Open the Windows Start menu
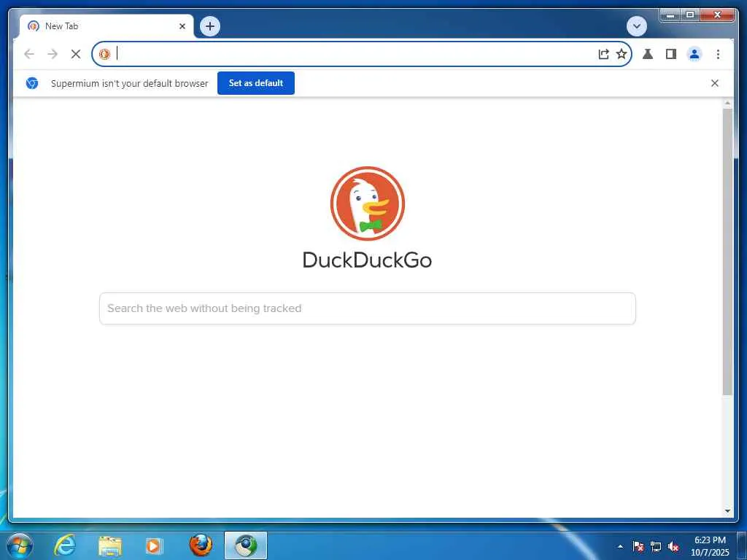The height and width of the screenshot is (560, 747). (20, 545)
